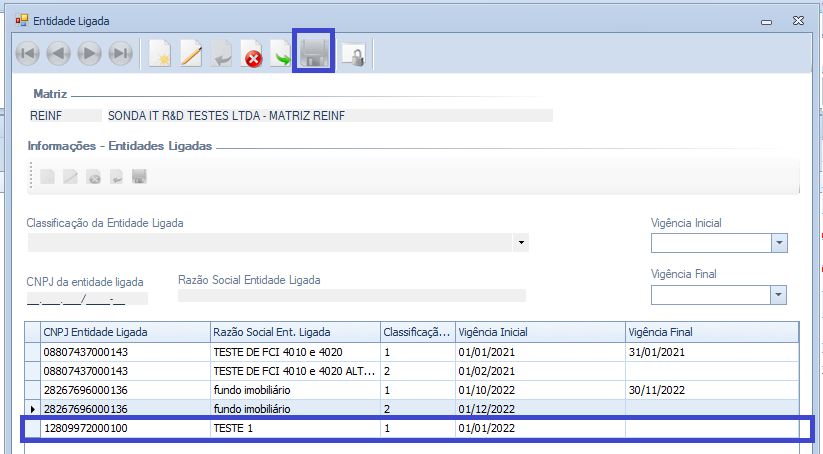Image resolution: width=823 pixels, height=454 pixels.
Task: Create a new record with the star page icon
Action: pos(160,55)
